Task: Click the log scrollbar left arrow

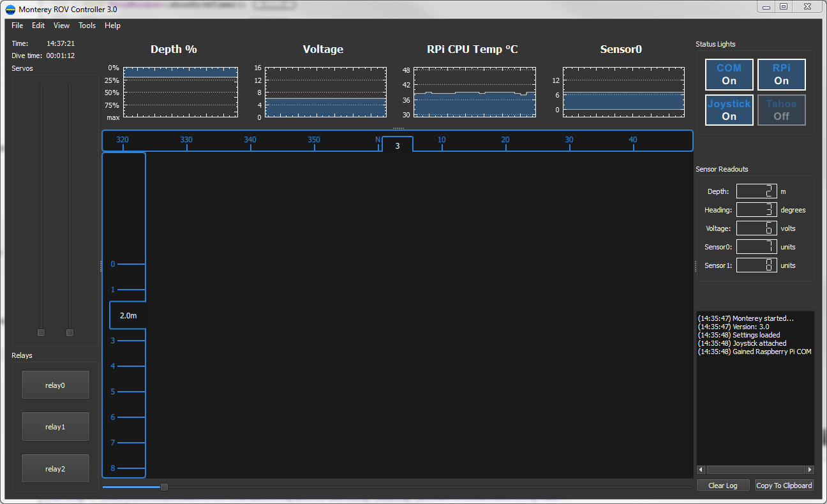Action: click(701, 470)
